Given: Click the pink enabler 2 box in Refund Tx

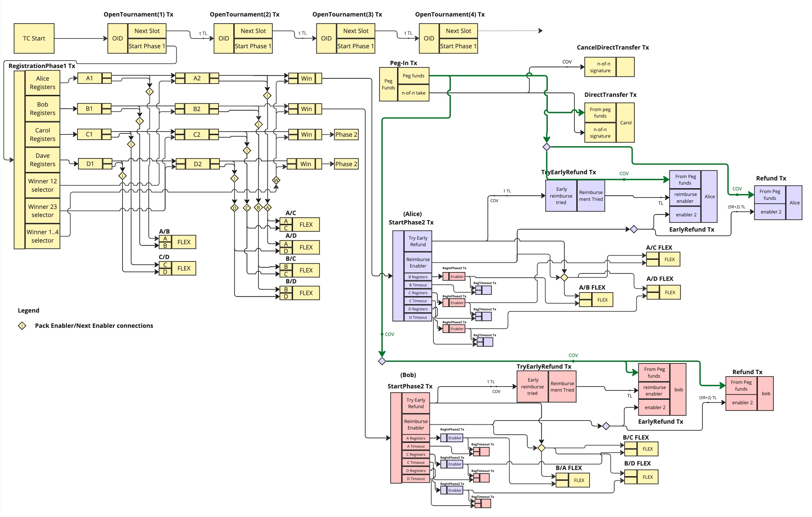Looking at the screenshot, I should pos(742,402).
